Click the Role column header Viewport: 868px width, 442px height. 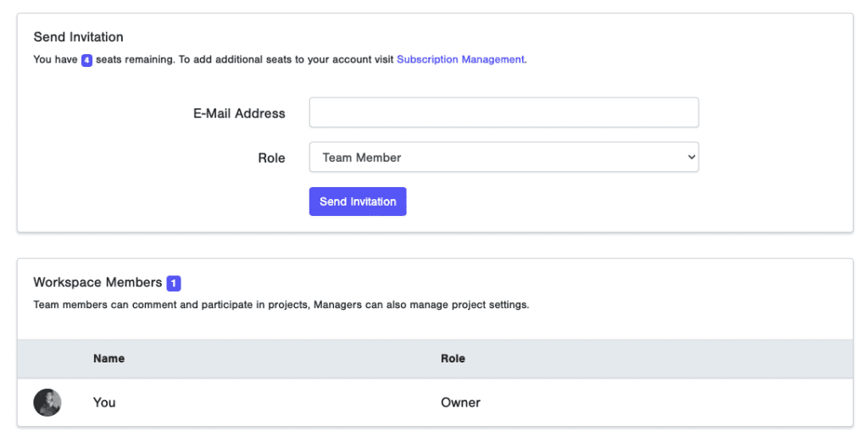(x=453, y=358)
